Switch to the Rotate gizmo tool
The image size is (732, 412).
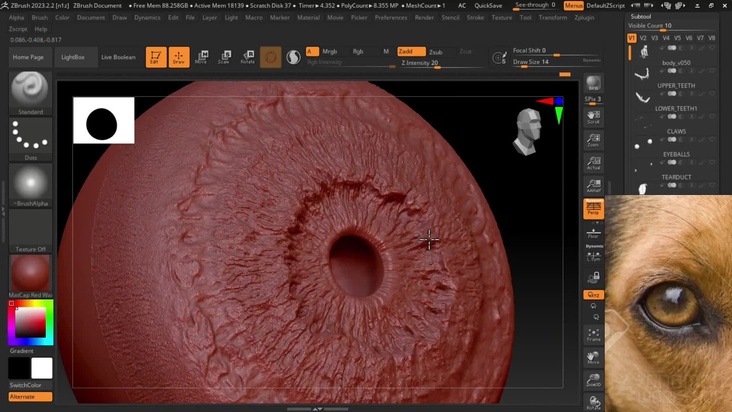tap(247, 57)
